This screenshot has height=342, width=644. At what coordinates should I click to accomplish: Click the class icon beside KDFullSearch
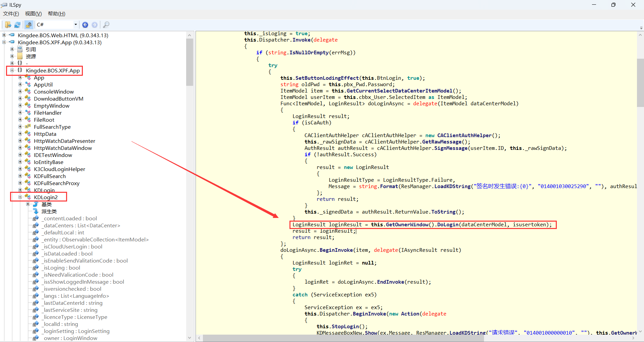click(28, 176)
